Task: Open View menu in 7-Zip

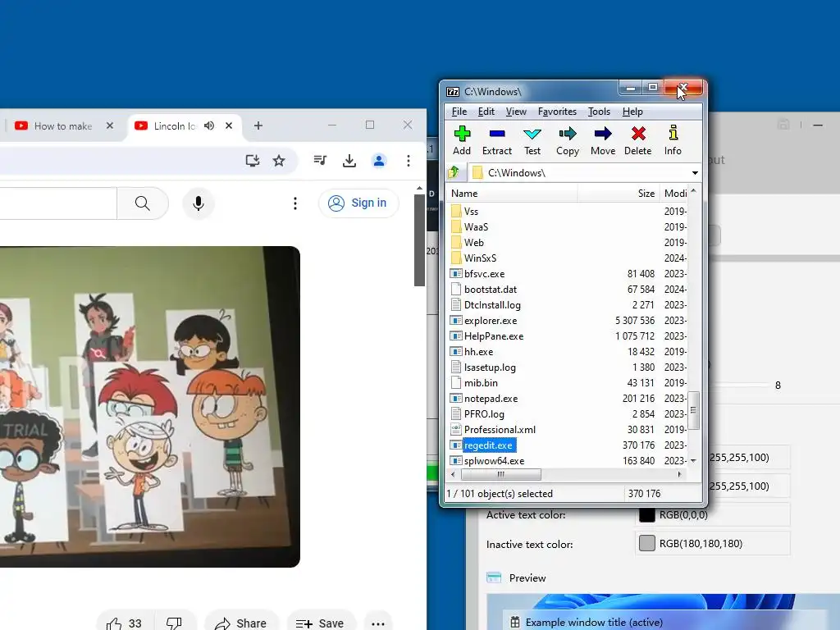Action: pos(516,112)
